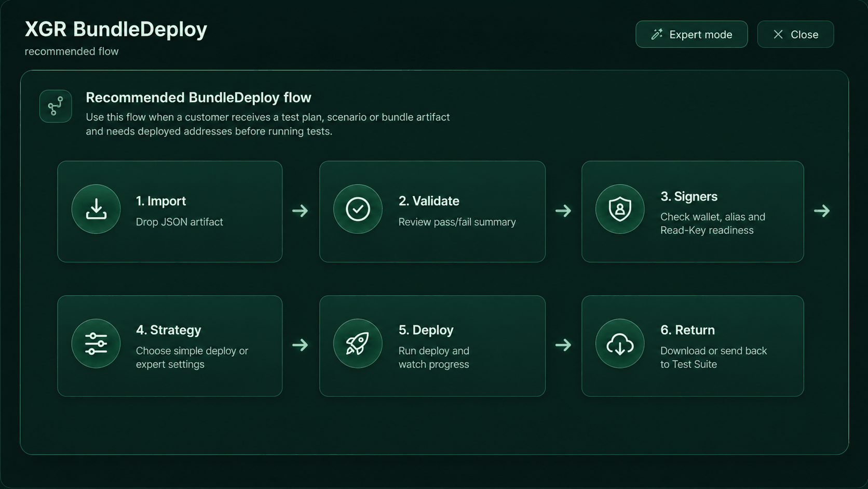Viewport: 868px width, 489px height.
Task: Open the 4. Strategy step card
Action: [x=170, y=346]
